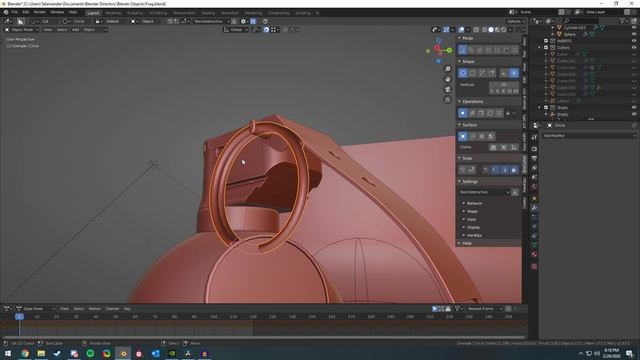Click the viewport Add menu button

click(76, 30)
